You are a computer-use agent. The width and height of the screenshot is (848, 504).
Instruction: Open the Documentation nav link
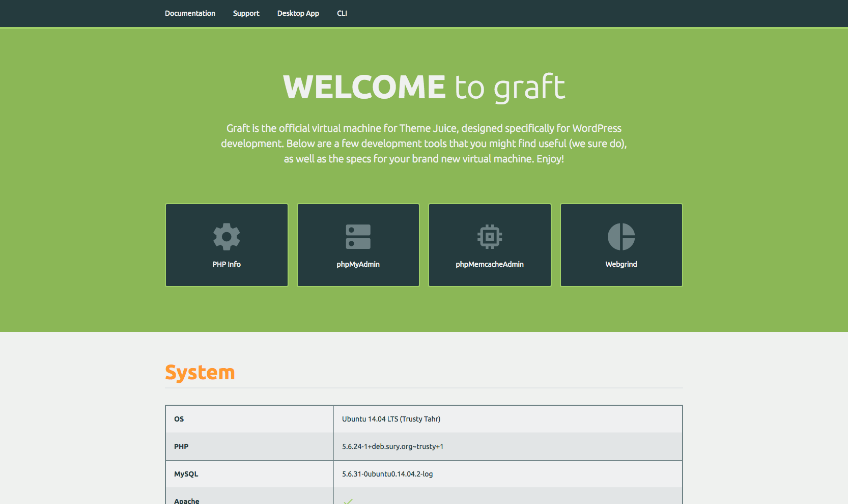point(190,13)
